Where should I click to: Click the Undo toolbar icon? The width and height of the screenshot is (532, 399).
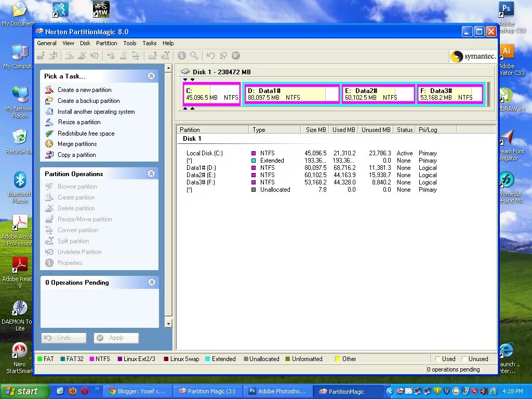(211, 56)
